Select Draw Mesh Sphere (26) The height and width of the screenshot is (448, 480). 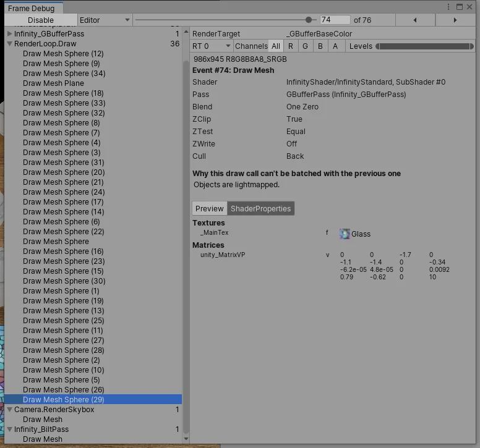93,390
